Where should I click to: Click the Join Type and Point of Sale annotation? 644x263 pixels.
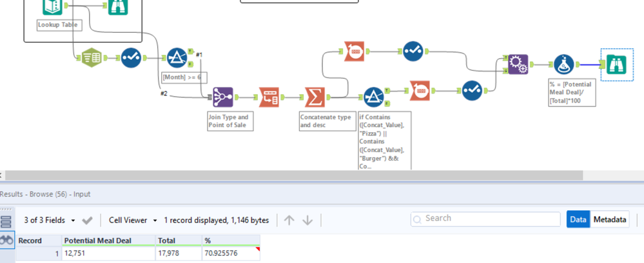point(230,121)
